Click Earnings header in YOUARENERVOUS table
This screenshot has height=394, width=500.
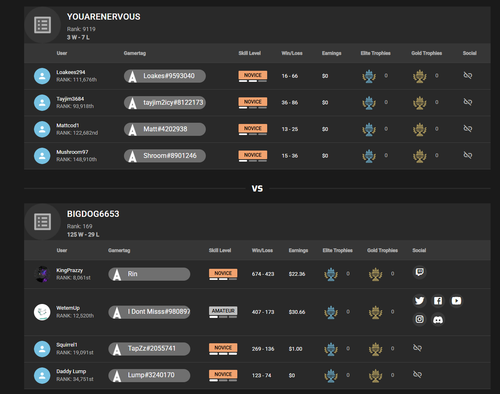pos(332,53)
